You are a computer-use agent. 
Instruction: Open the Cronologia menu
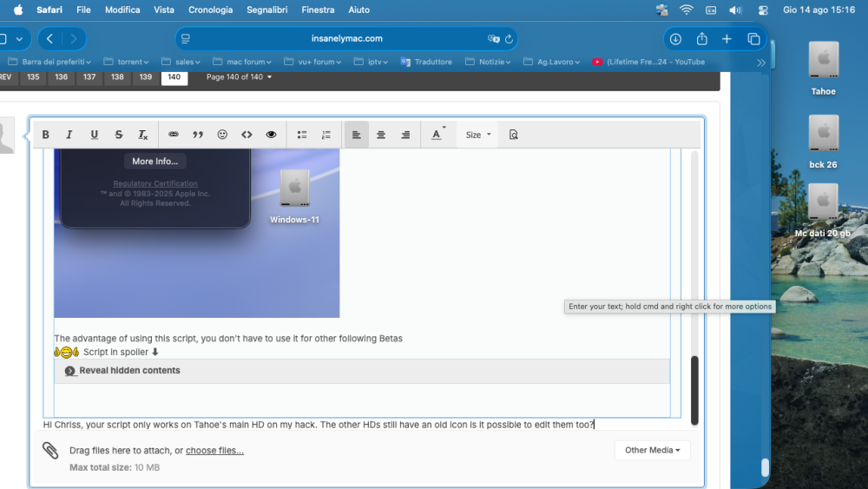pos(210,10)
